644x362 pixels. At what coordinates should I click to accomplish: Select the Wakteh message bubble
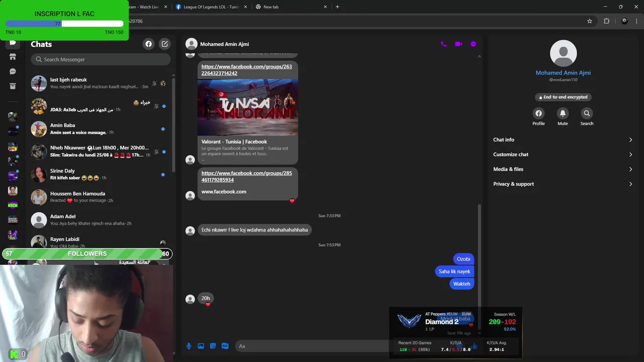point(461,284)
